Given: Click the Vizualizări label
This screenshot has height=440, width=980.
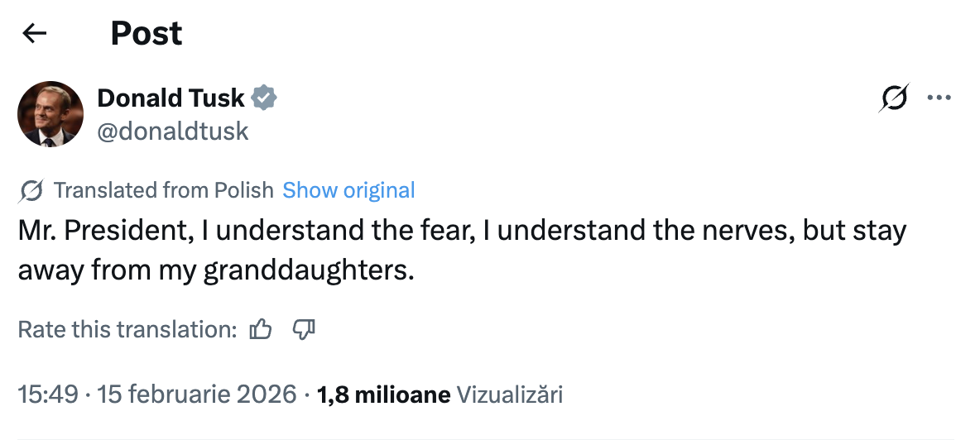Looking at the screenshot, I should [x=510, y=395].
